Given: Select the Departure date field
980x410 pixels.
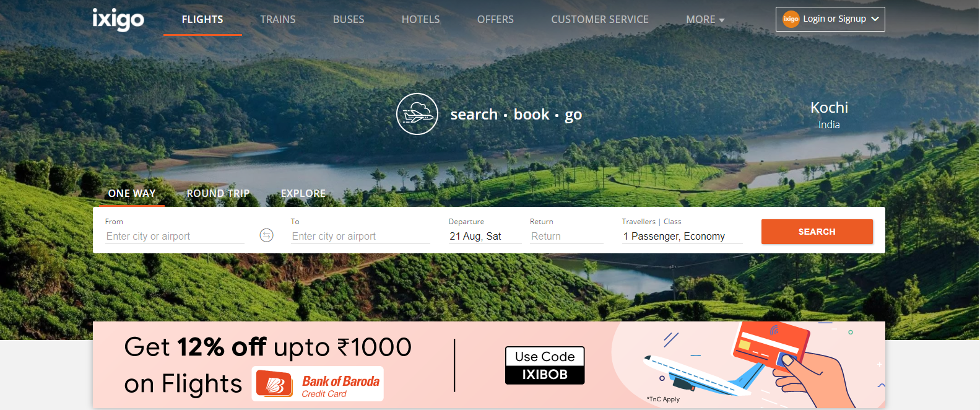Looking at the screenshot, I should [x=485, y=236].
